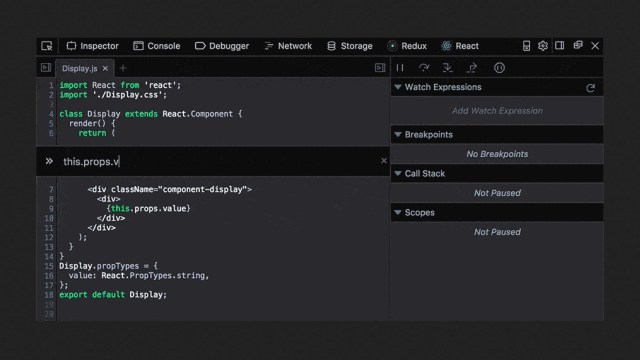This screenshot has width=640, height=360.
Task: Click 'export default Display;' line
Action: pos(113,295)
